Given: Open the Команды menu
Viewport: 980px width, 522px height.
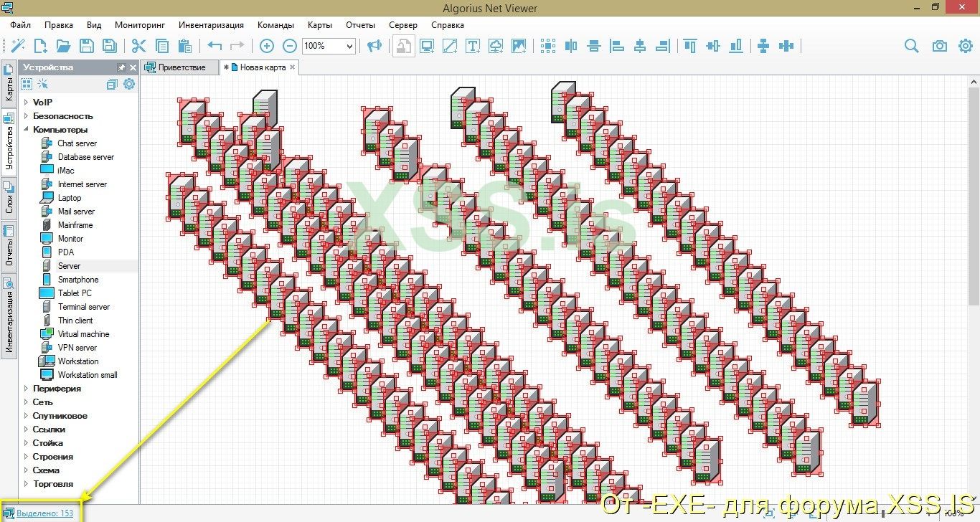Looking at the screenshot, I should [275, 25].
